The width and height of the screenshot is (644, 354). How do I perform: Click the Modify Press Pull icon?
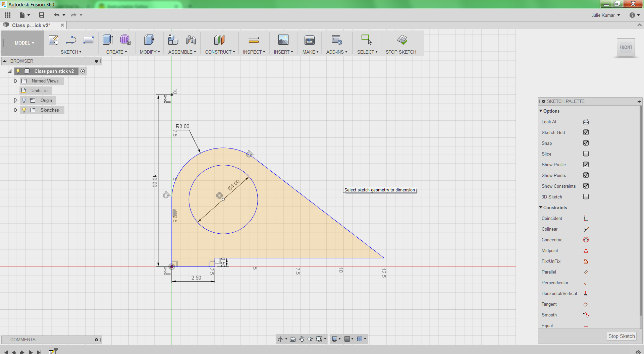(x=149, y=40)
